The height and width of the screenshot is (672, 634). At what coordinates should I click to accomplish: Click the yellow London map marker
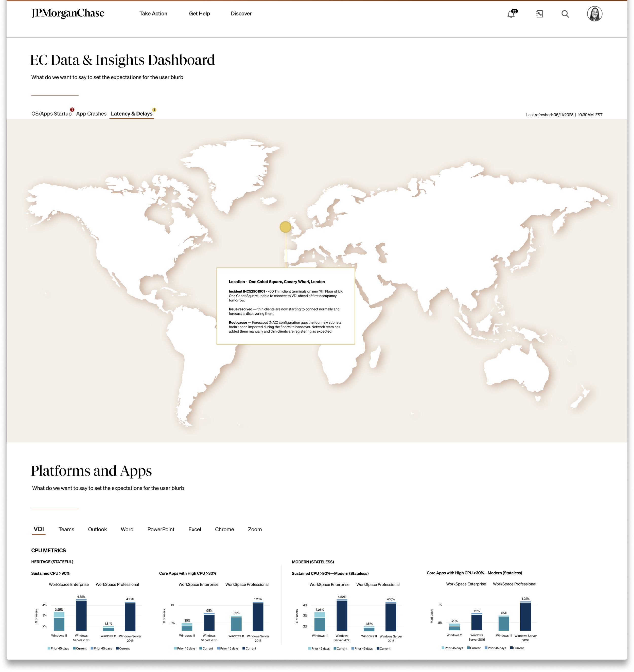[285, 227]
